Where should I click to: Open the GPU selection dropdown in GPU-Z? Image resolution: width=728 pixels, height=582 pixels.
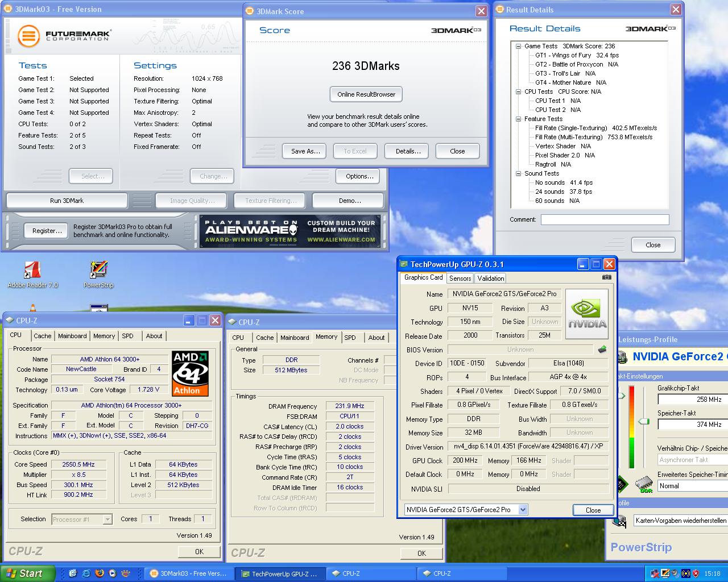(523, 509)
